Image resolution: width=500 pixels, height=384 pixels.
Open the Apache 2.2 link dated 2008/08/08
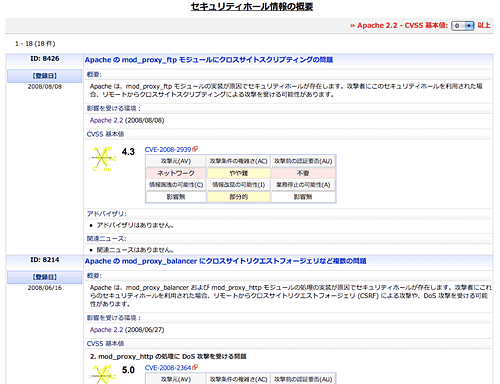click(x=106, y=120)
